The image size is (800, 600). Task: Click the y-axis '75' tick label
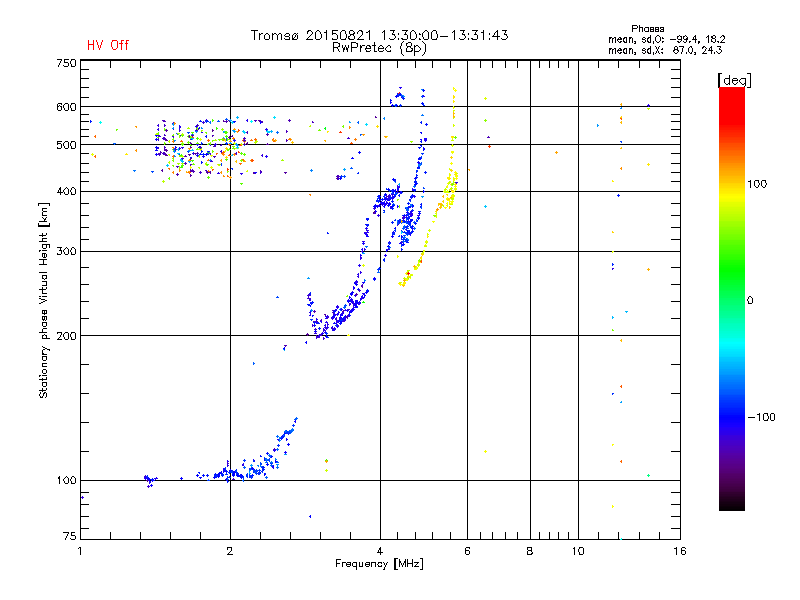point(69,536)
